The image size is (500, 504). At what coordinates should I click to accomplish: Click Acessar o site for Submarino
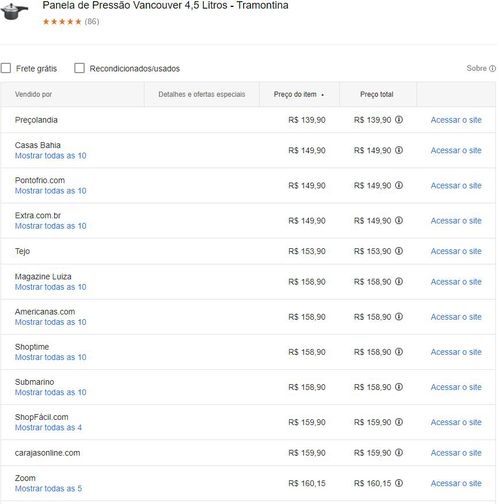(x=456, y=387)
